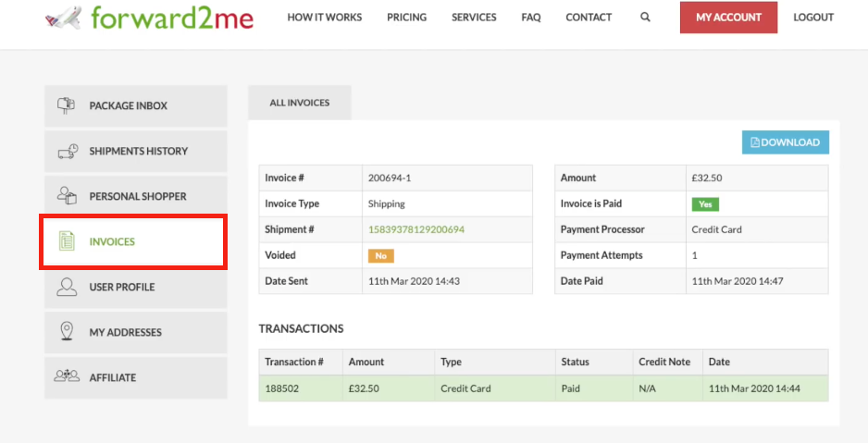Click the Shipments History truck icon
868x443 pixels.
tap(67, 151)
